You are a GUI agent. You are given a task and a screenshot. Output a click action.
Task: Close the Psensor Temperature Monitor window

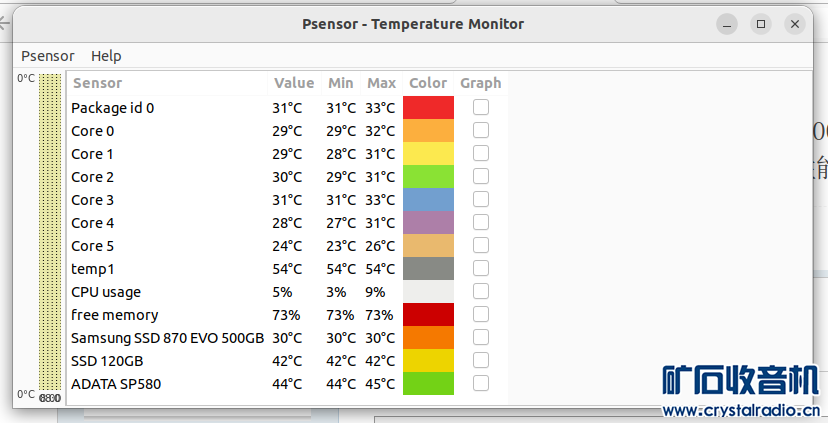(x=794, y=24)
